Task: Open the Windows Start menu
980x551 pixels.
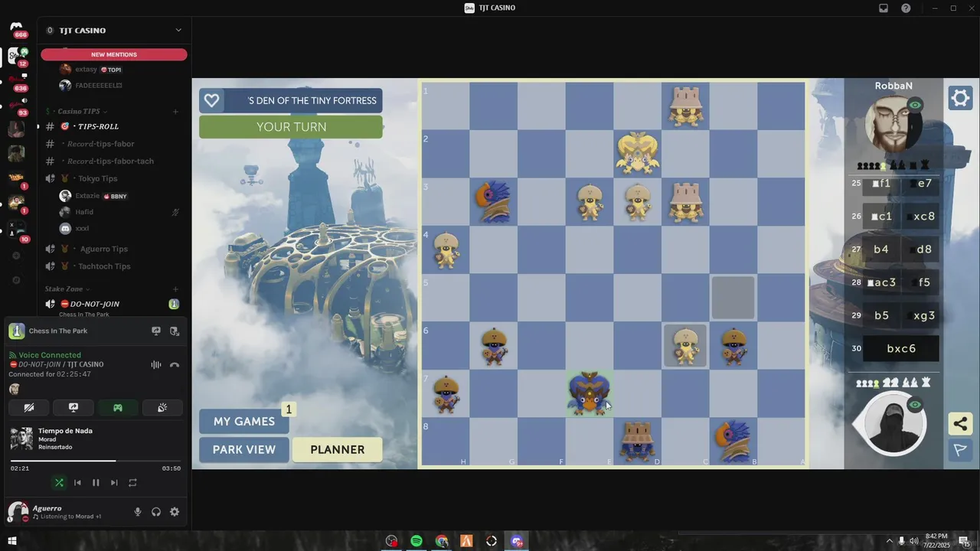Action: click(12, 541)
